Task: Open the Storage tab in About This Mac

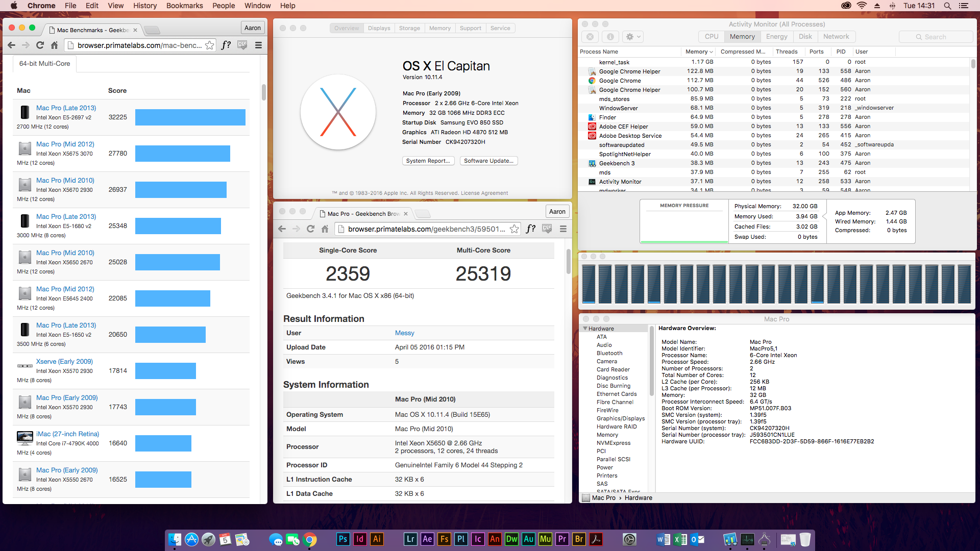Action: (409, 28)
